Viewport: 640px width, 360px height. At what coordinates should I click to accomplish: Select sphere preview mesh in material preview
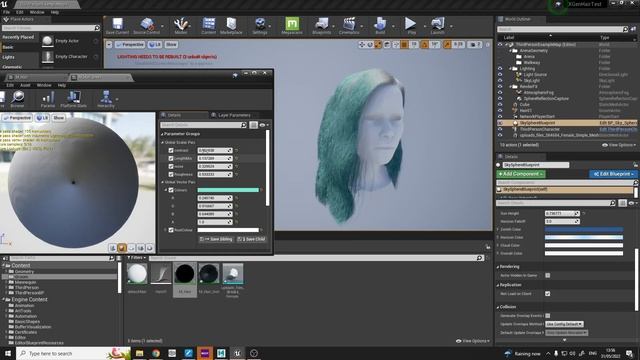pos(122,248)
